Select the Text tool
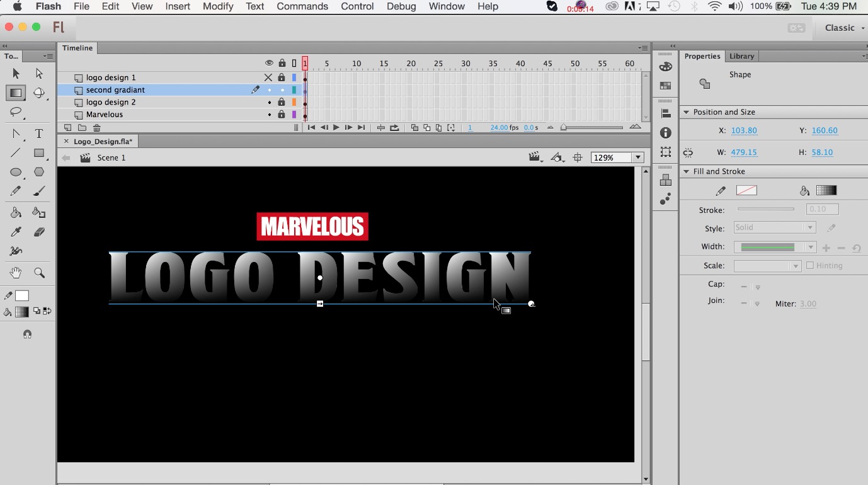 point(38,133)
